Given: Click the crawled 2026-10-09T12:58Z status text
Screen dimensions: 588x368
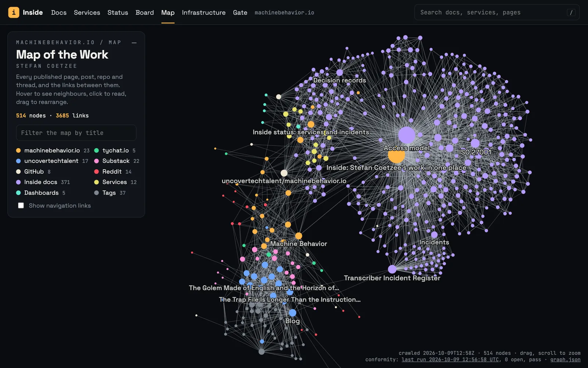Looking at the screenshot, I should (437, 353).
